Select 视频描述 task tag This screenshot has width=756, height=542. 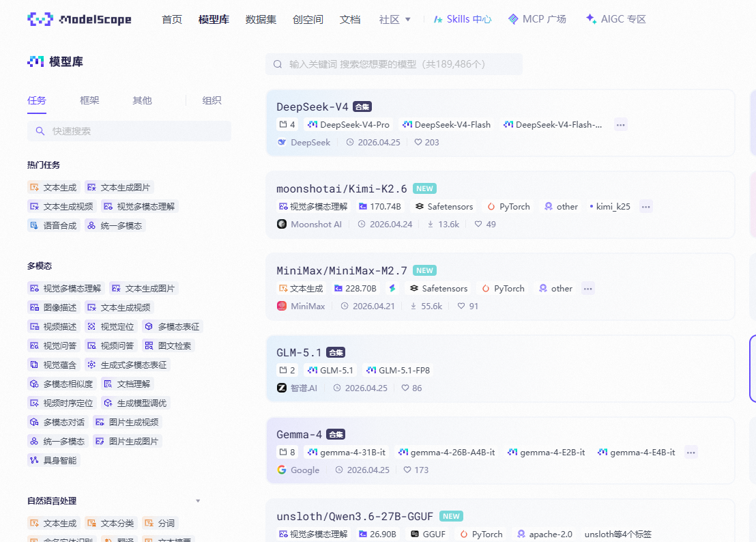(x=53, y=326)
